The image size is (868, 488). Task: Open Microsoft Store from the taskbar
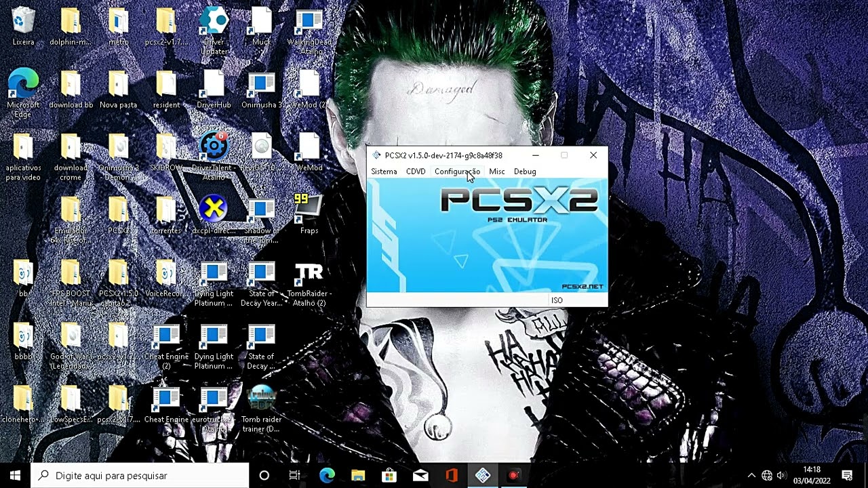pyautogui.click(x=389, y=475)
